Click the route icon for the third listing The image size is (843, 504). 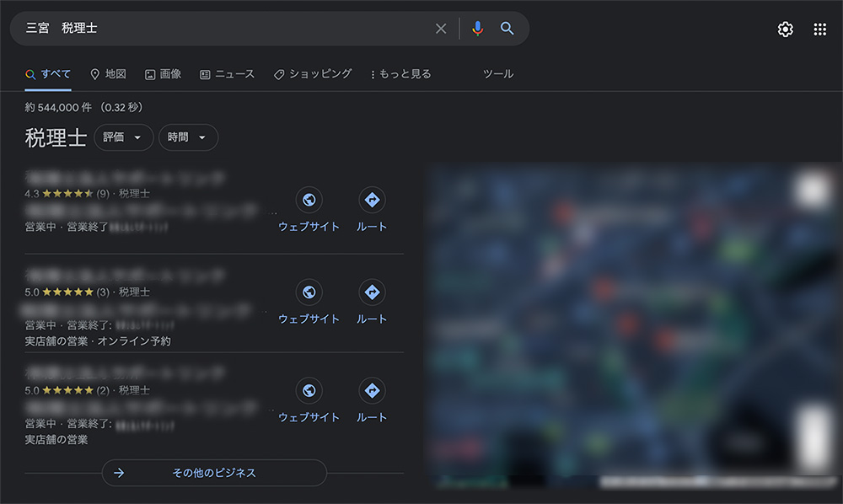pos(372,390)
